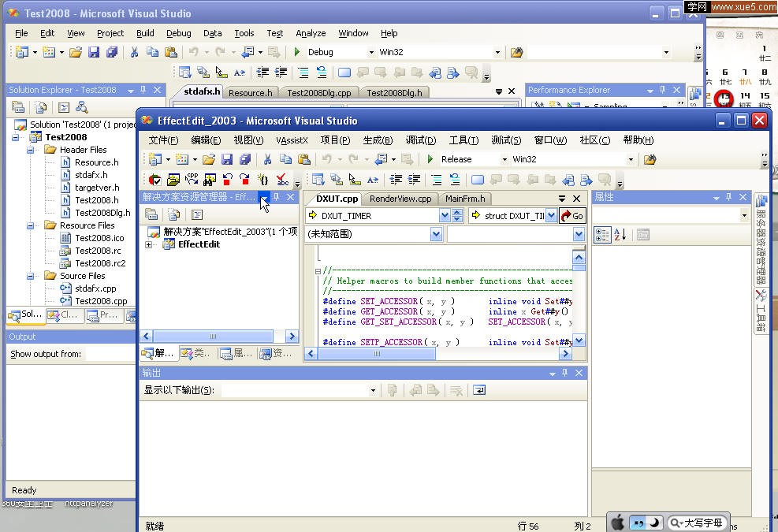Viewport: 778px width, 532px height.
Task: Click Increase Indent icon in EffectEdit_2003 toolbar
Action: (414, 180)
